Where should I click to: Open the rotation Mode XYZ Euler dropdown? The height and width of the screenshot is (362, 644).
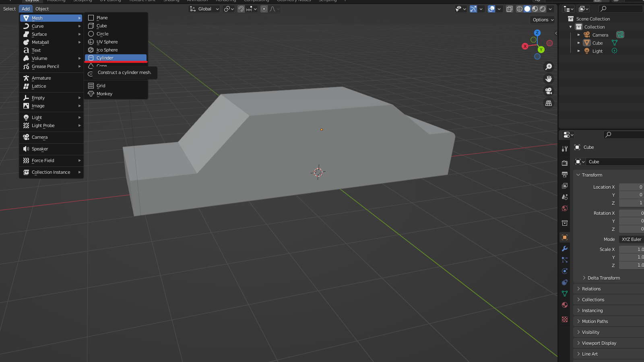(x=632, y=239)
